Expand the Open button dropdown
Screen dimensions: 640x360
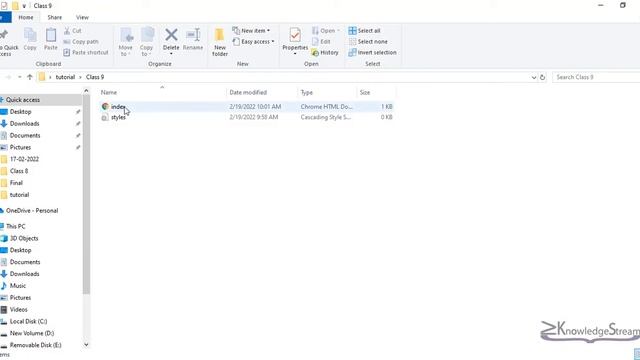click(338, 31)
